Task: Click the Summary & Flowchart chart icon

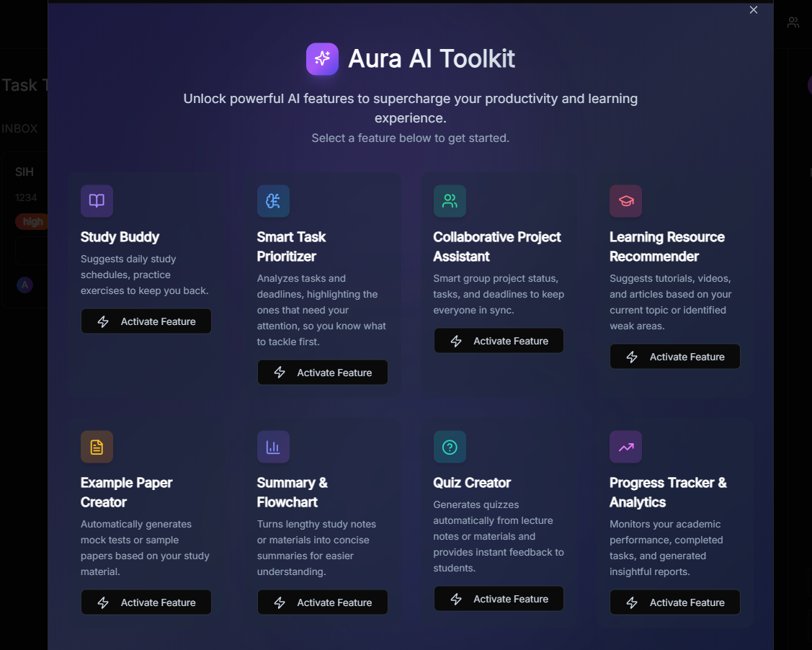Action: [273, 447]
